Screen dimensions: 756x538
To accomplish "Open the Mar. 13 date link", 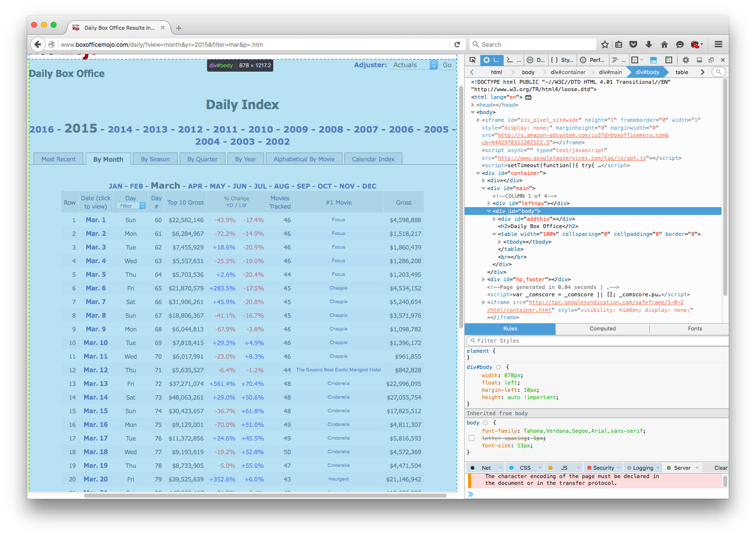I will coord(95,384).
